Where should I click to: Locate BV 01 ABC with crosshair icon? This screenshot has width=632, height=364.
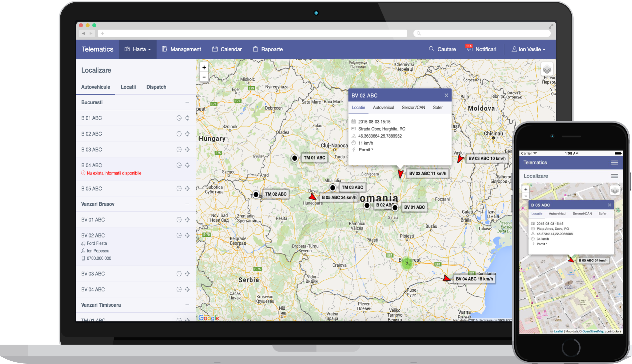[187, 220]
